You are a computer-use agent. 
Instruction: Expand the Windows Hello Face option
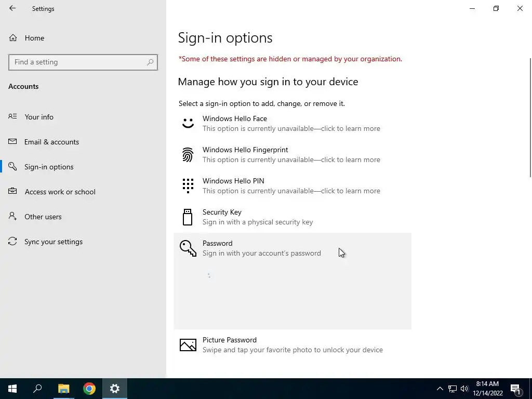[x=292, y=124]
